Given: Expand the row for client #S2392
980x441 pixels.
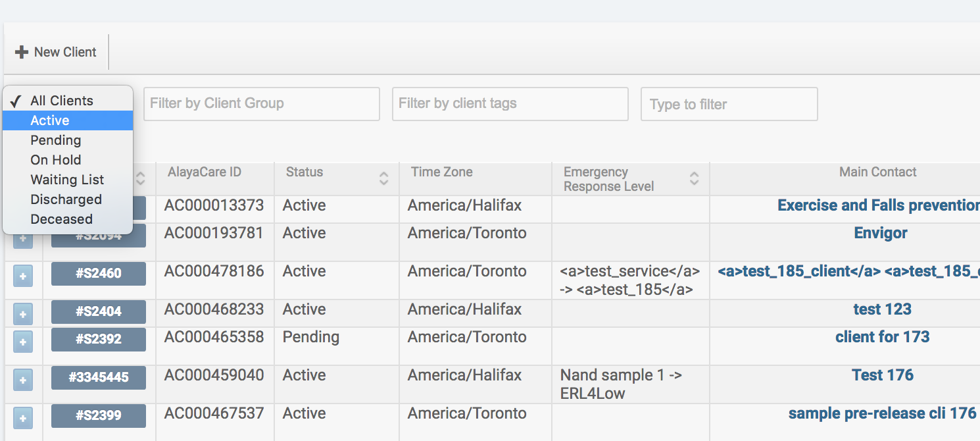Looking at the screenshot, I should (23, 342).
